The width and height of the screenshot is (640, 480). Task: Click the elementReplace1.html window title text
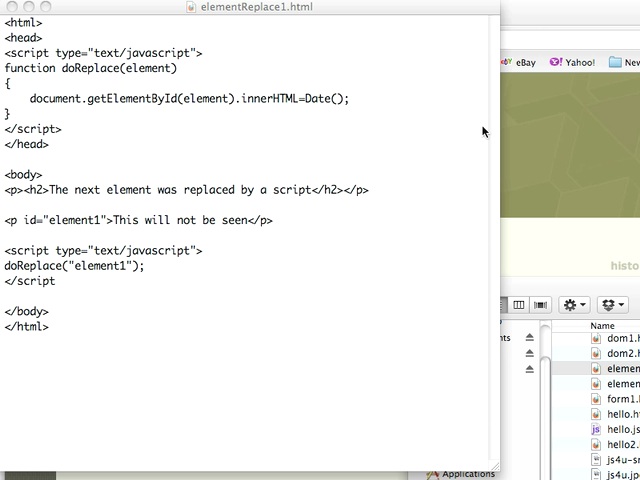256,7
